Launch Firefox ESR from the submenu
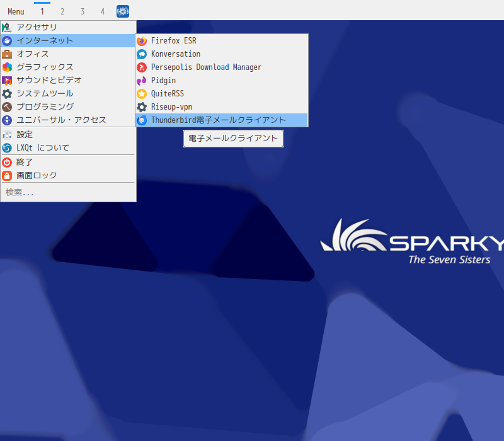 222,40
